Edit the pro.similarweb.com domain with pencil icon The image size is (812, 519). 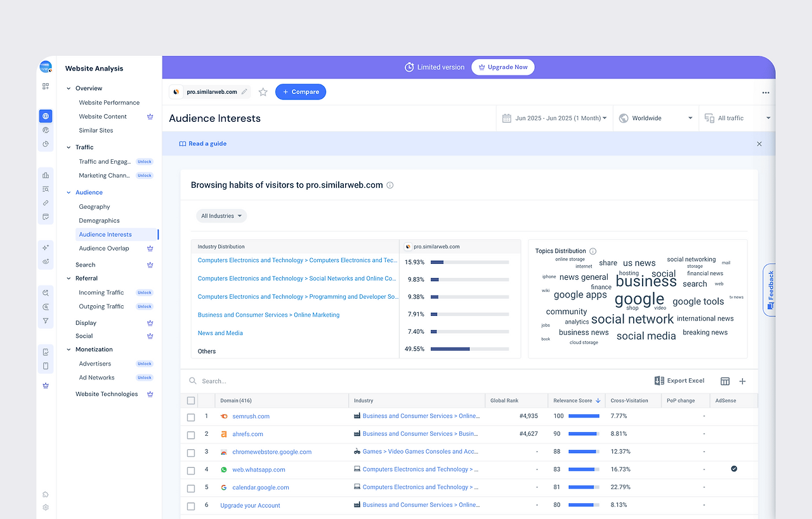pyautogui.click(x=245, y=92)
